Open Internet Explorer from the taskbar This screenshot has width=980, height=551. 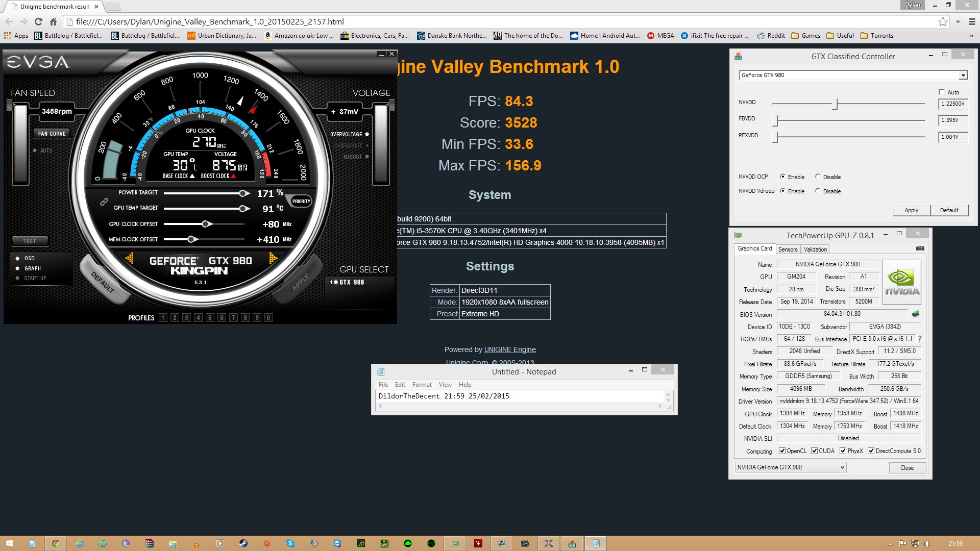79,543
